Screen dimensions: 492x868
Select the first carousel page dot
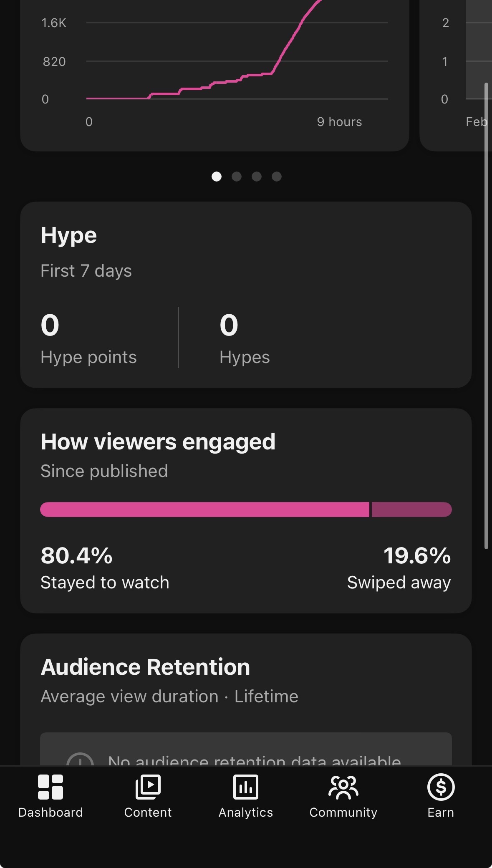(217, 177)
